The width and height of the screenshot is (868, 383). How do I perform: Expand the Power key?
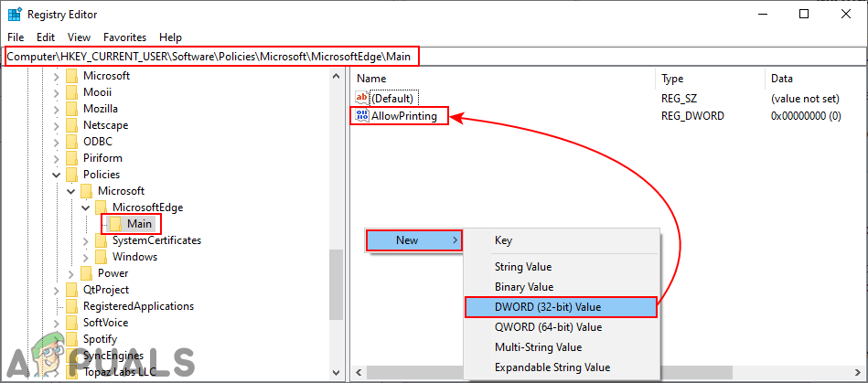click(71, 273)
